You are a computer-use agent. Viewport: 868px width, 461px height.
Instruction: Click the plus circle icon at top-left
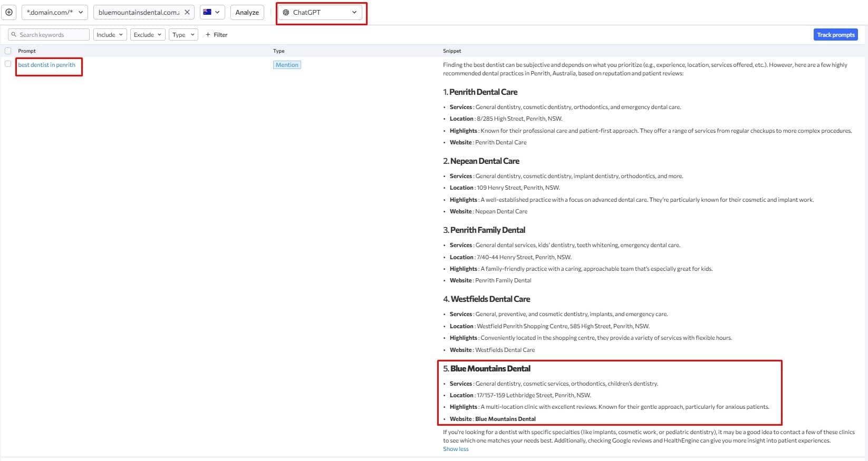pyautogui.click(x=9, y=12)
